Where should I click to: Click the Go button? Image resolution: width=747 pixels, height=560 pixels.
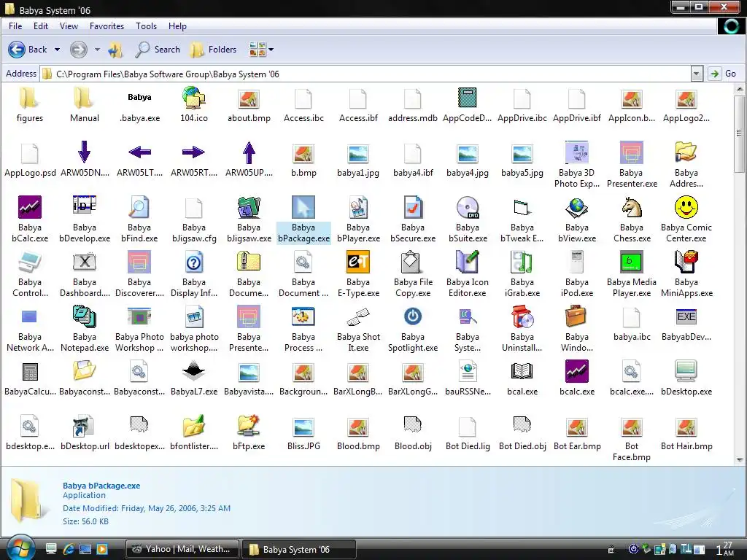coord(723,74)
